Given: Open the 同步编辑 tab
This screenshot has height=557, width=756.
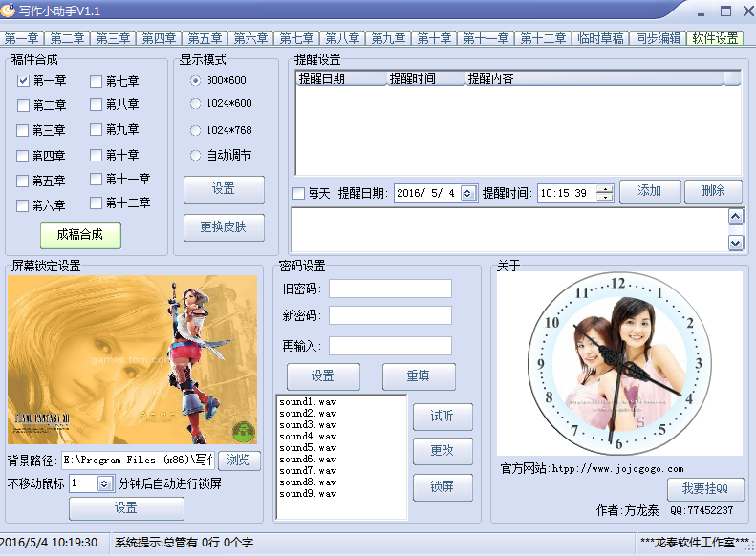Looking at the screenshot, I should click(659, 38).
